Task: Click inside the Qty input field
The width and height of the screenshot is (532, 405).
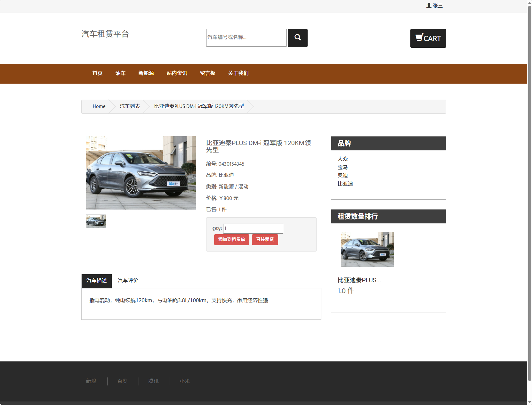Action: 253,228
